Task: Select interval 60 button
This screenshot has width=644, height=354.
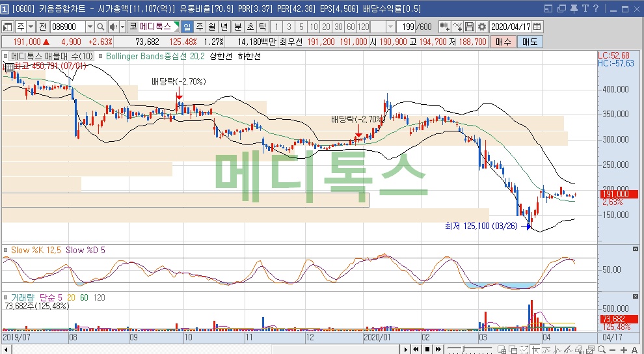Action: 351,27
